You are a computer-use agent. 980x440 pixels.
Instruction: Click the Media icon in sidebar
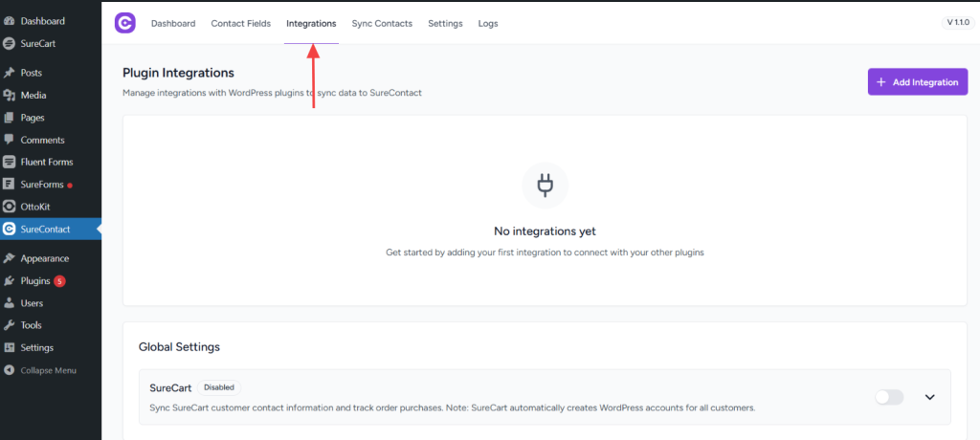[10, 95]
